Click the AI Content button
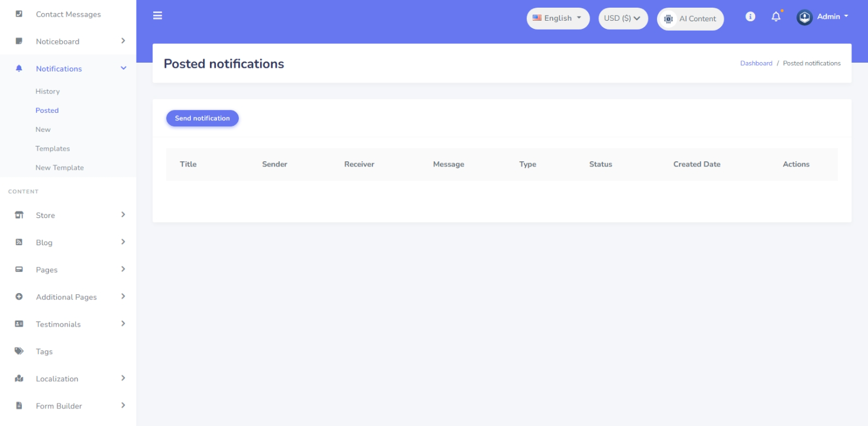Image resolution: width=868 pixels, height=426 pixels. tap(690, 19)
